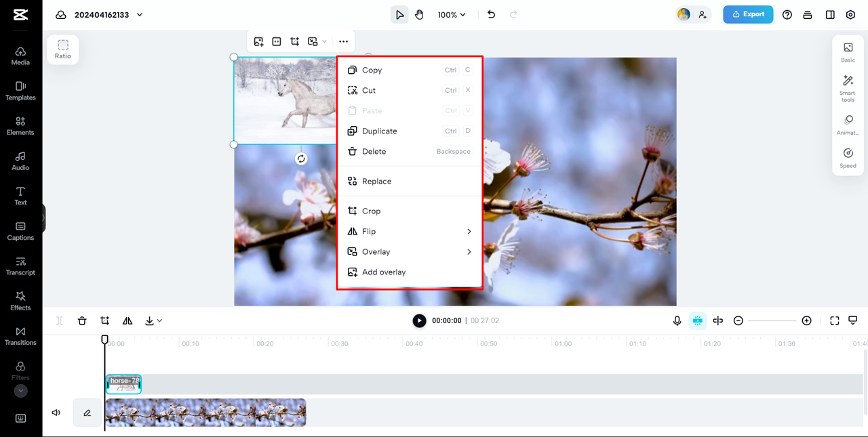Select the horse clip on the timeline
868x437 pixels.
tap(123, 383)
